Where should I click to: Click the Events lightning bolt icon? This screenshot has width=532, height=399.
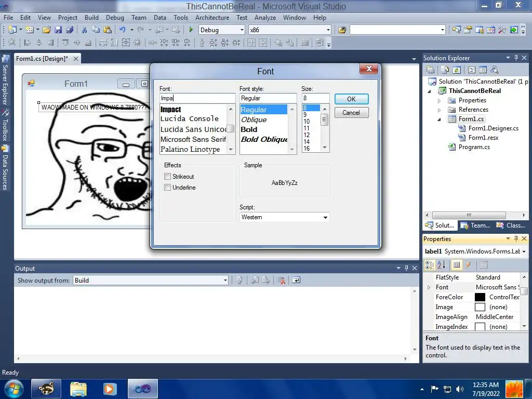[468, 265]
